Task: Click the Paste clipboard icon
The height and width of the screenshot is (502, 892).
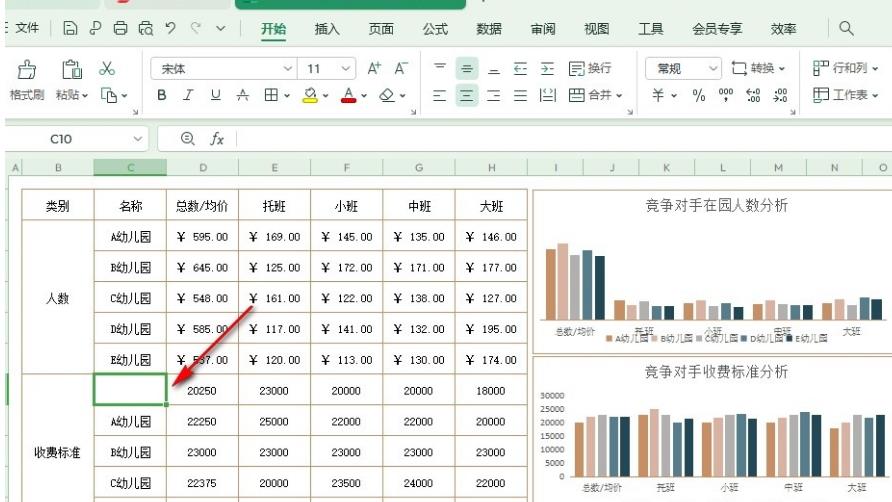Action: tap(72, 69)
